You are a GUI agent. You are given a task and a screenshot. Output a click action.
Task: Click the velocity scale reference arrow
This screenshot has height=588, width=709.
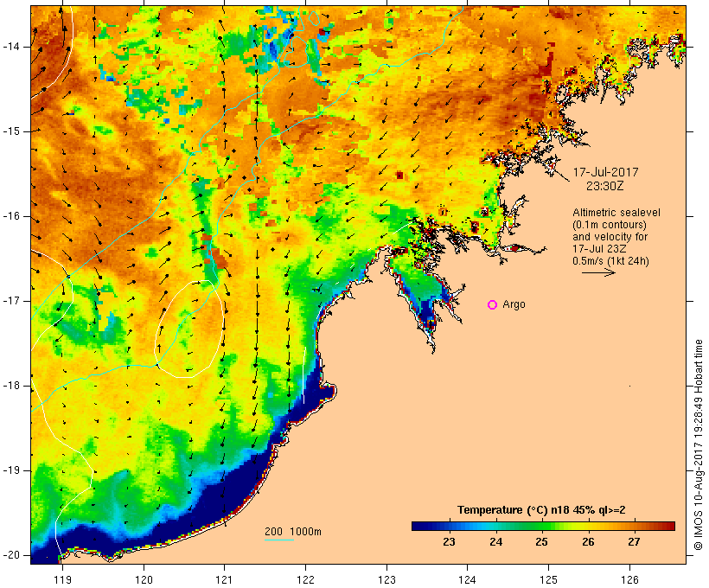[x=598, y=272]
